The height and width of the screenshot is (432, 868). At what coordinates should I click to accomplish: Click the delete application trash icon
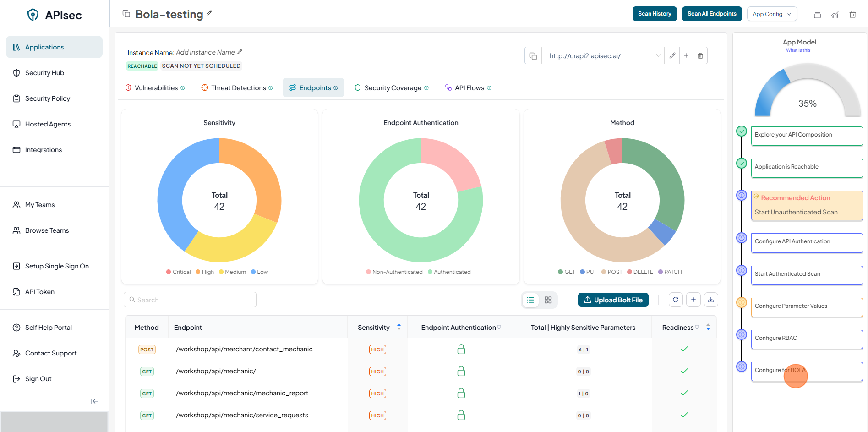point(852,15)
